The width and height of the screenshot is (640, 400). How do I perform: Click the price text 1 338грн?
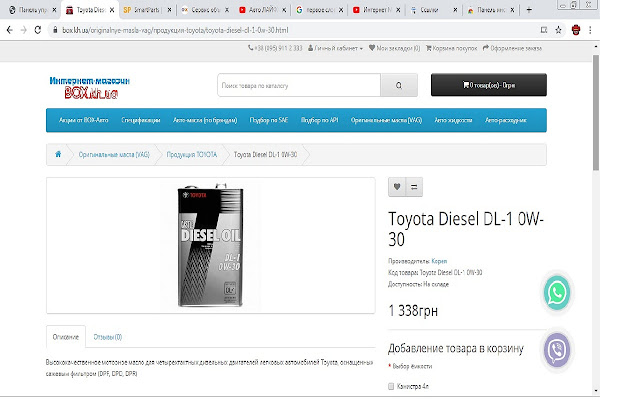(413, 311)
